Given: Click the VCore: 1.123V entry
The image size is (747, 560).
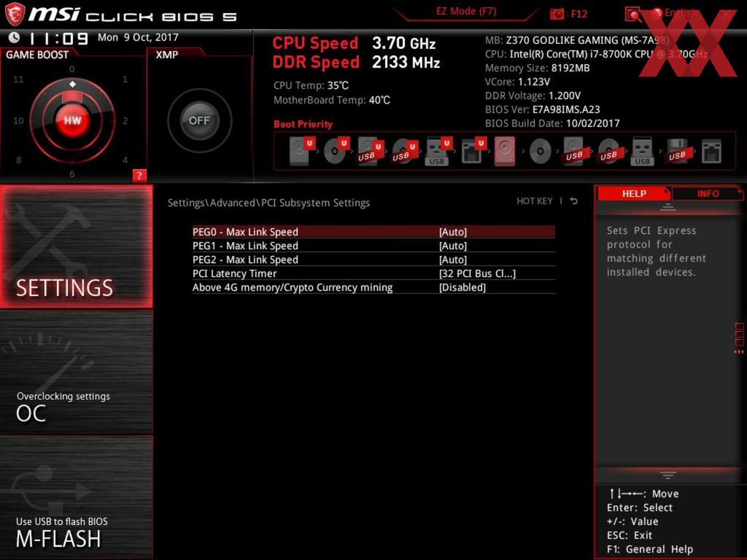Looking at the screenshot, I should tap(517, 82).
